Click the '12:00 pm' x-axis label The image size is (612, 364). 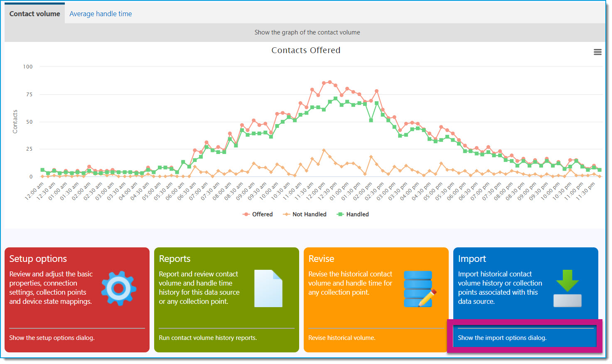point(316,191)
